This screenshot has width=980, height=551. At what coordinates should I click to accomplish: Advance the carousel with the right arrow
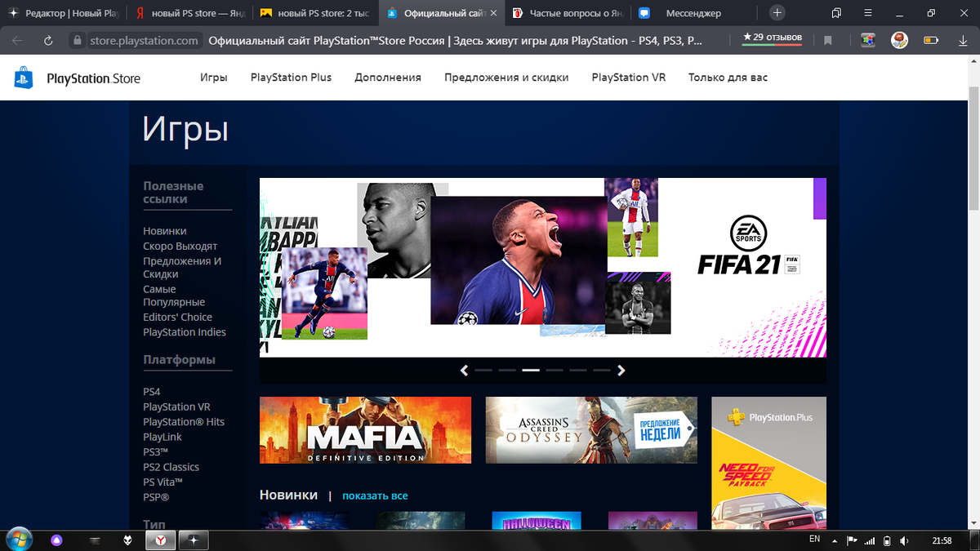(x=621, y=370)
